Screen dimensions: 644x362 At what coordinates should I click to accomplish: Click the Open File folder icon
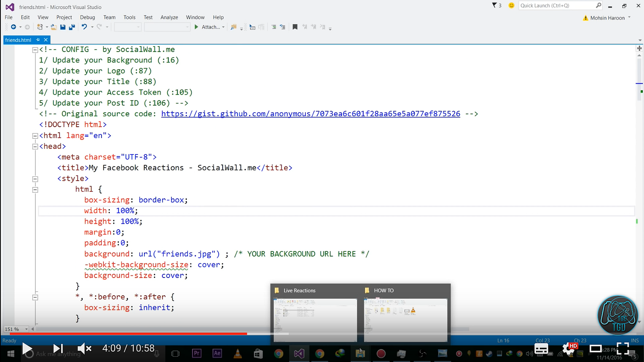click(x=54, y=27)
